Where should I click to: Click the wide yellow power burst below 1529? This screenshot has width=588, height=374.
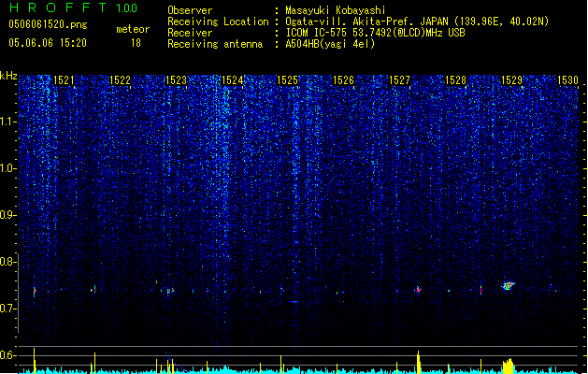[508, 367]
